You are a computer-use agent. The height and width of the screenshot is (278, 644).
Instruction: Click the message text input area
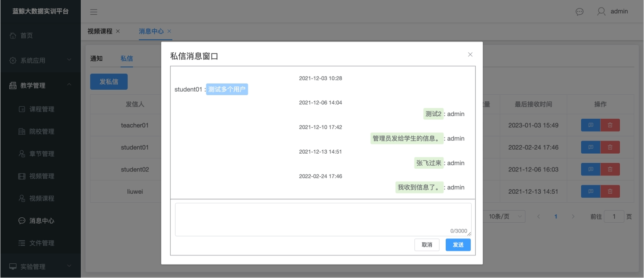(323, 219)
